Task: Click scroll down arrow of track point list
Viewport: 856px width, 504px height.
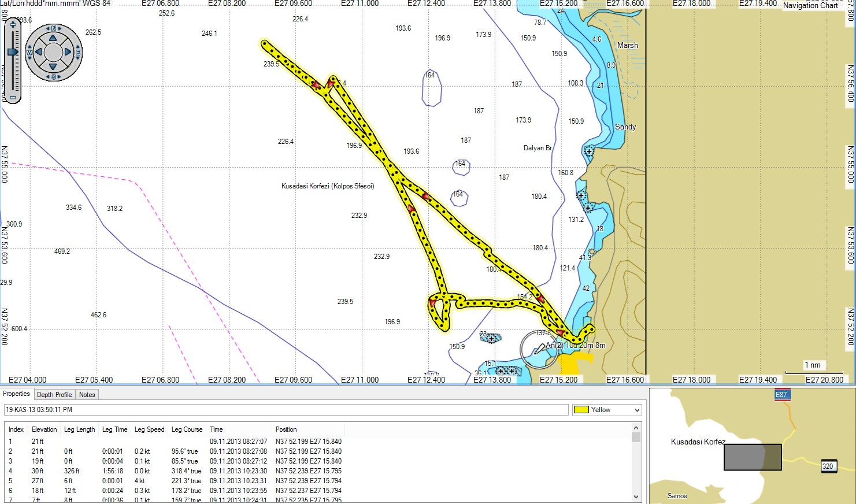Action: click(x=636, y=496)
